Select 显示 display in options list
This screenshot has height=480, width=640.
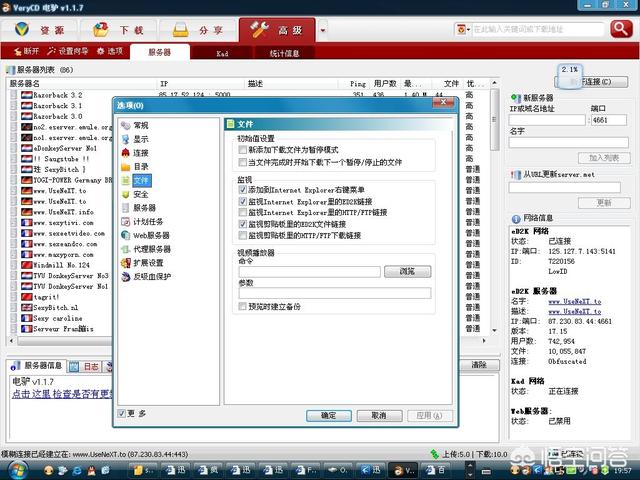coord(136,139)
